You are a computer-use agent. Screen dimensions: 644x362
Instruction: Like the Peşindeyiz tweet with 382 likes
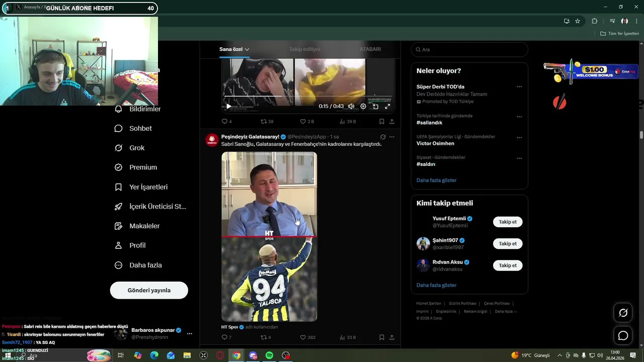click(x=307, y=337)
